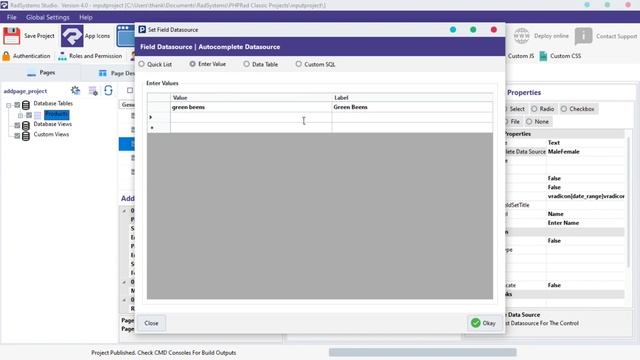Screen dimensions: 640x360
Task: Click the RadSystems Studio title bar logo
Action: pyautogui.click(x=4, y=5)
